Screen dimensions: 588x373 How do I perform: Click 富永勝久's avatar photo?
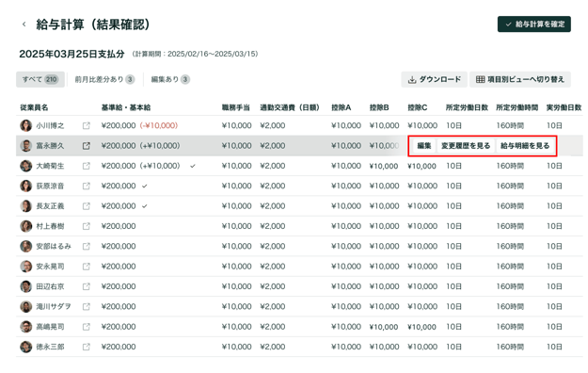[x=26, y=146]
